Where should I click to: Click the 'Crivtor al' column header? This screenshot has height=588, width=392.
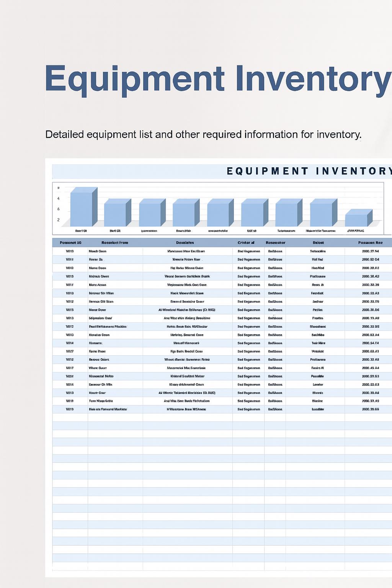pos(246,243)
